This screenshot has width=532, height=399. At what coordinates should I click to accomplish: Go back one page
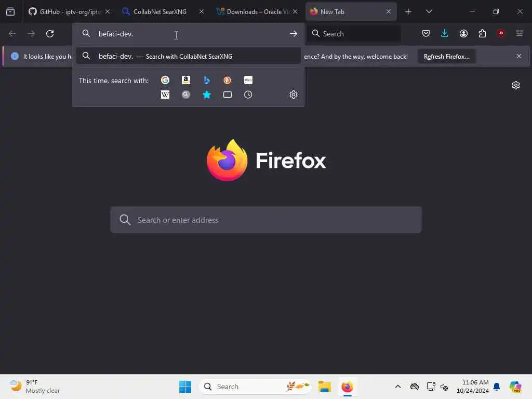pyautogui.click(x=12, y=34)
